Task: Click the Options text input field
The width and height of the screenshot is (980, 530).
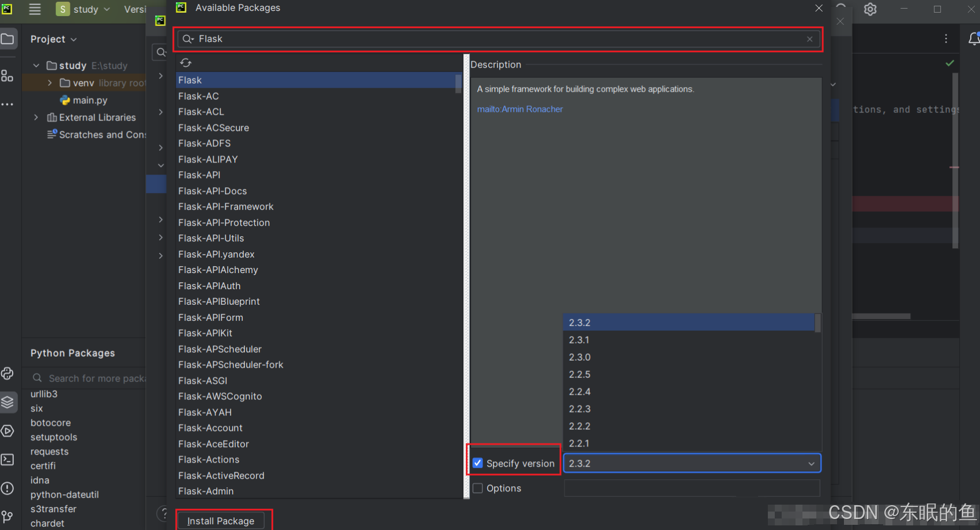Action: tap(692, 488)
